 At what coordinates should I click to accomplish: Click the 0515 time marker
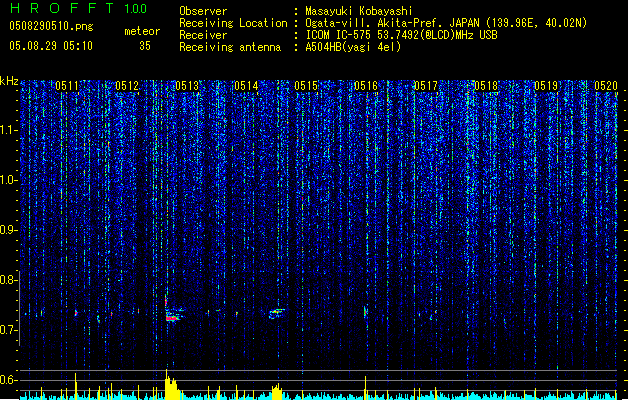[306, 86]
